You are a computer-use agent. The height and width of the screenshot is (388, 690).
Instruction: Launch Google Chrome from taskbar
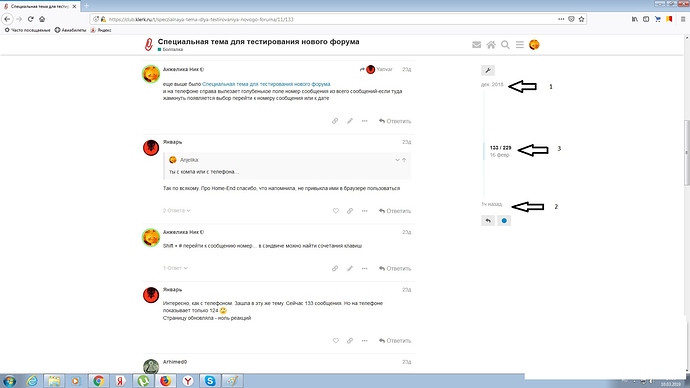pyautogui.click(x=99, y=381)
